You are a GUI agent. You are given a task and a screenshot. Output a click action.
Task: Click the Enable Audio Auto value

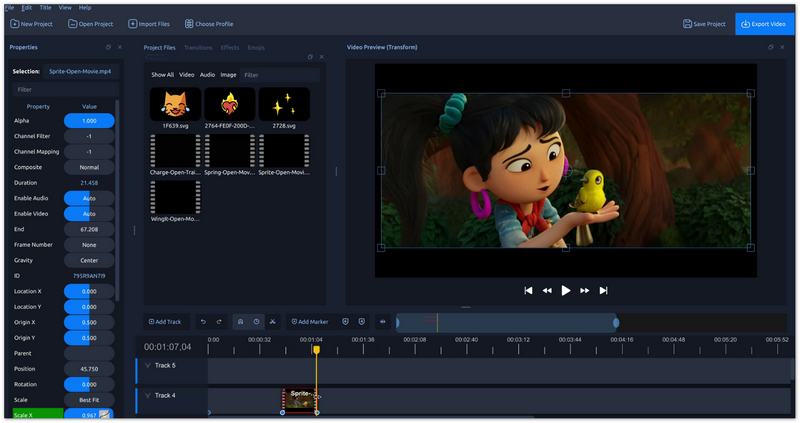tap(89, 198)
